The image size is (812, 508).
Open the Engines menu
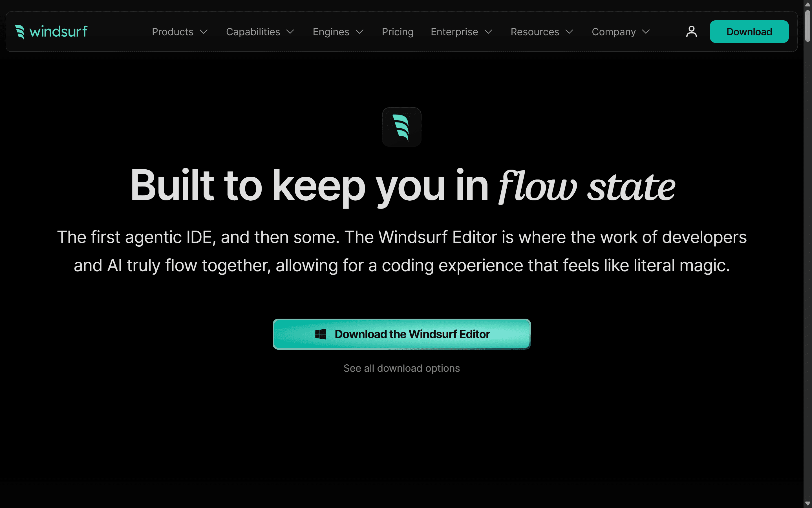[338, 32]
